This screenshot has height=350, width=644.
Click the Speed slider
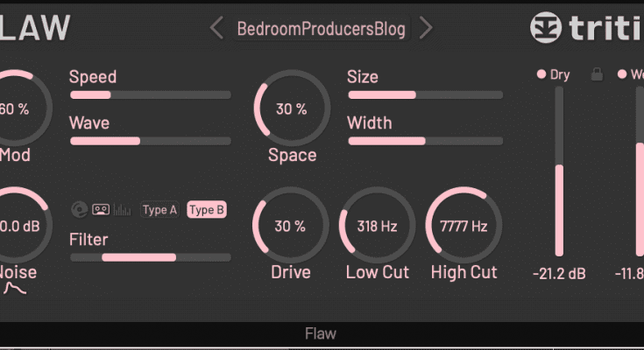pyautogui.click(x=150, y=94)
